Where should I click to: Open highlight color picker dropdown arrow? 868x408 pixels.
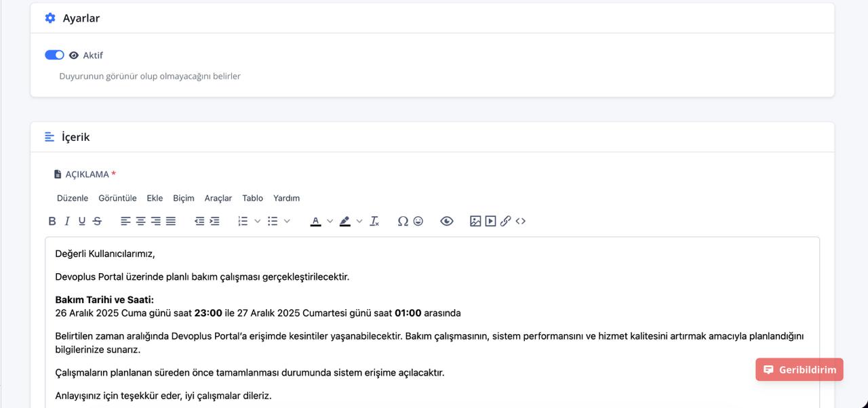pos(359,221)
